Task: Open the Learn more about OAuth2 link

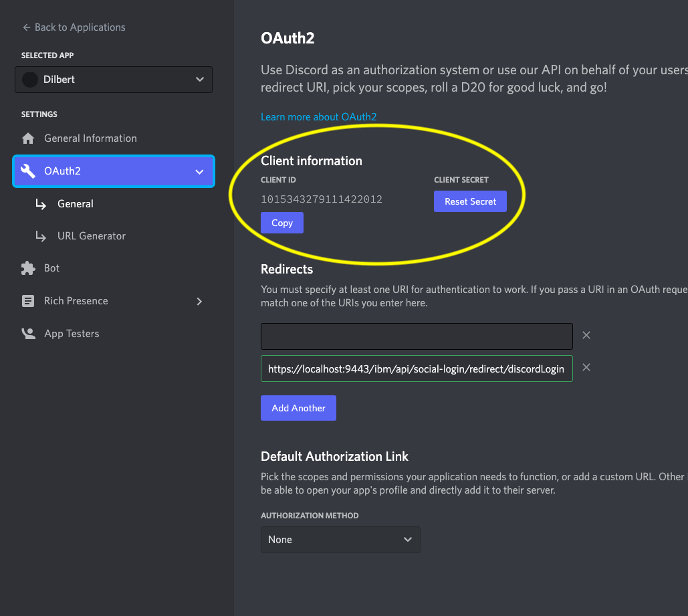Action: click(x=318, y=117)
